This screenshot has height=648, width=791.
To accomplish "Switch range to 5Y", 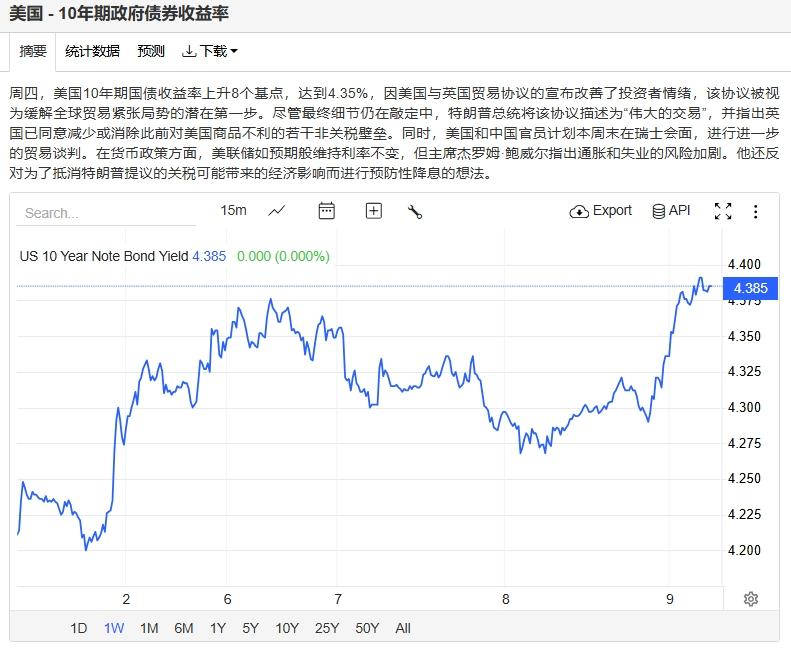I will (250, 628).
